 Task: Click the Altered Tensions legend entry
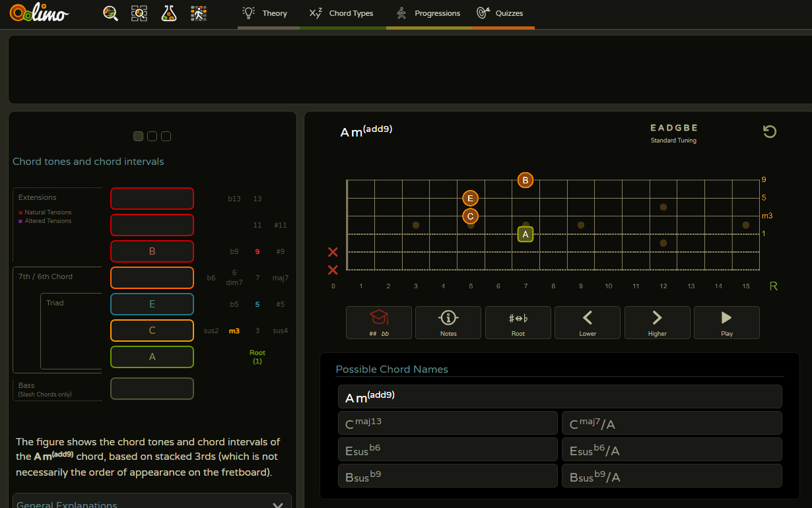(x=45, y=221)
